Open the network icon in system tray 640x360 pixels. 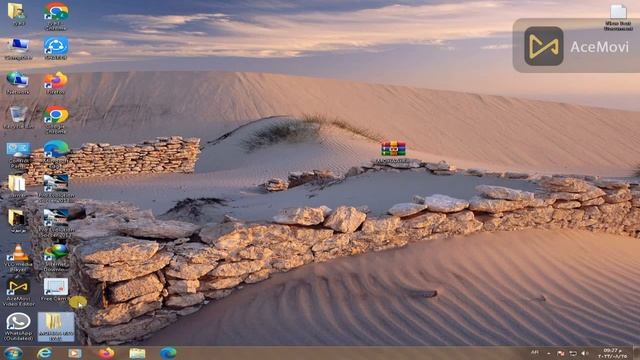(x=573, y=353)
